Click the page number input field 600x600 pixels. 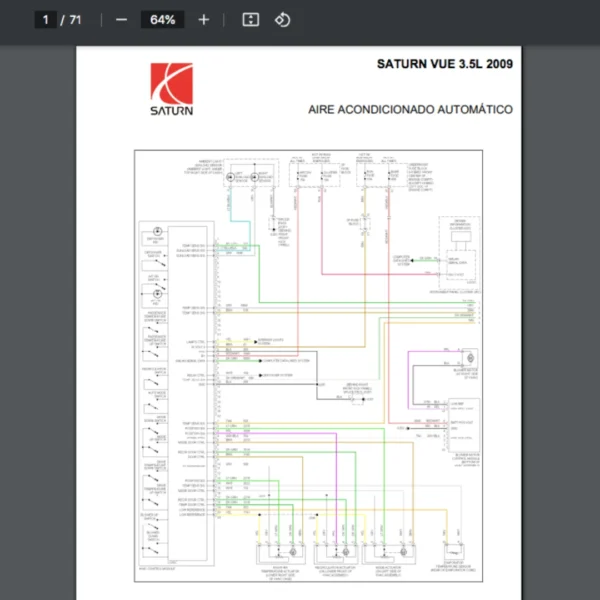point(46,20)
